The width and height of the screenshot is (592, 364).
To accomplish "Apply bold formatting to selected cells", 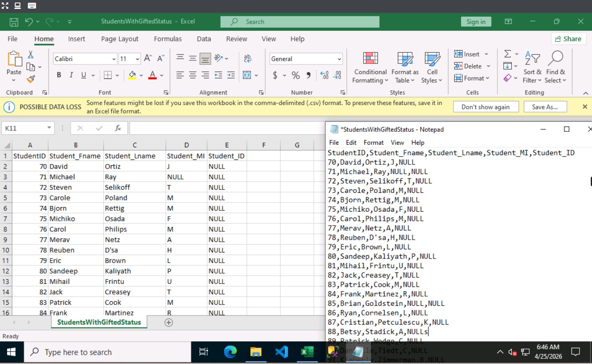I will [x=58, y=74].
